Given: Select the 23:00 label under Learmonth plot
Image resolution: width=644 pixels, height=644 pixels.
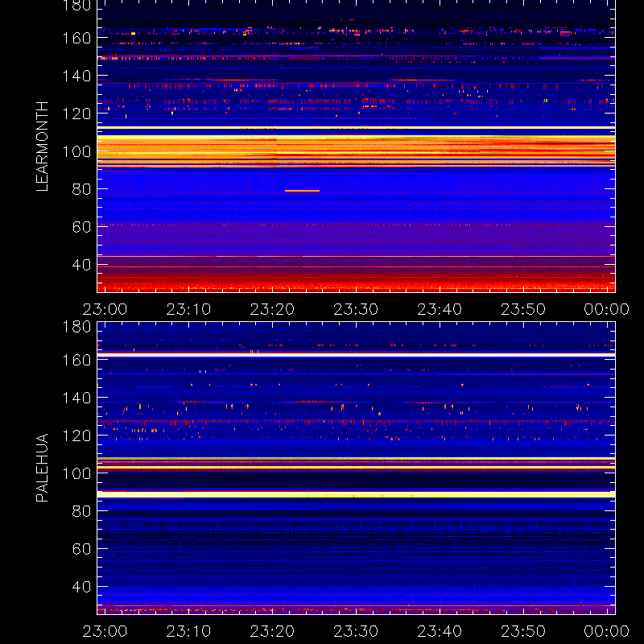Looking at the screenshot, I should coord(105,309).
